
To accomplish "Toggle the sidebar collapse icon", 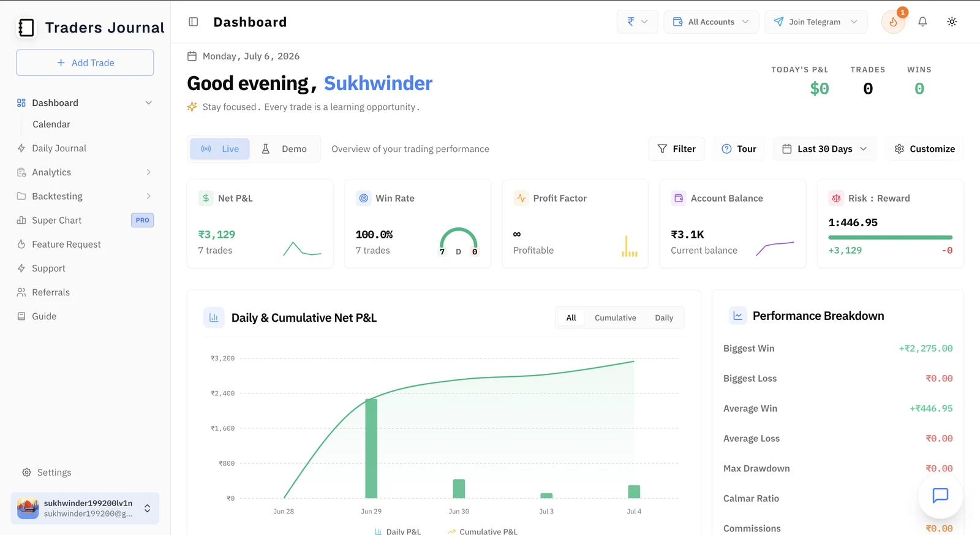I will pos(194,22).
